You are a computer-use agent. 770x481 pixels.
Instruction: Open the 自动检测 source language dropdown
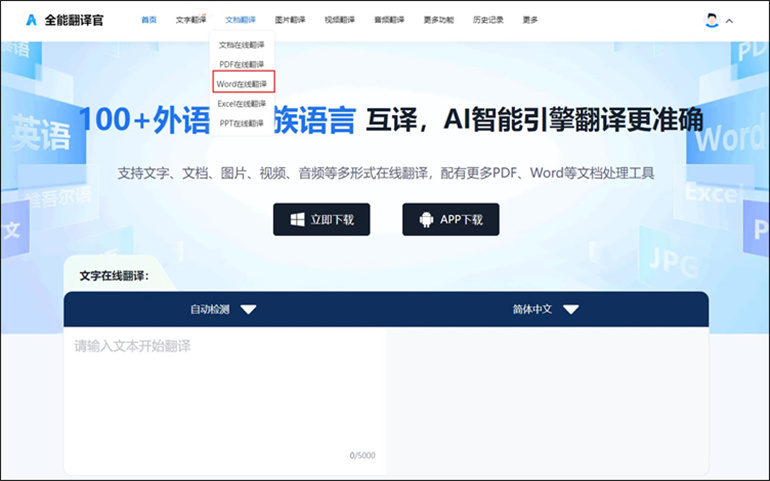tap(223, 310)
